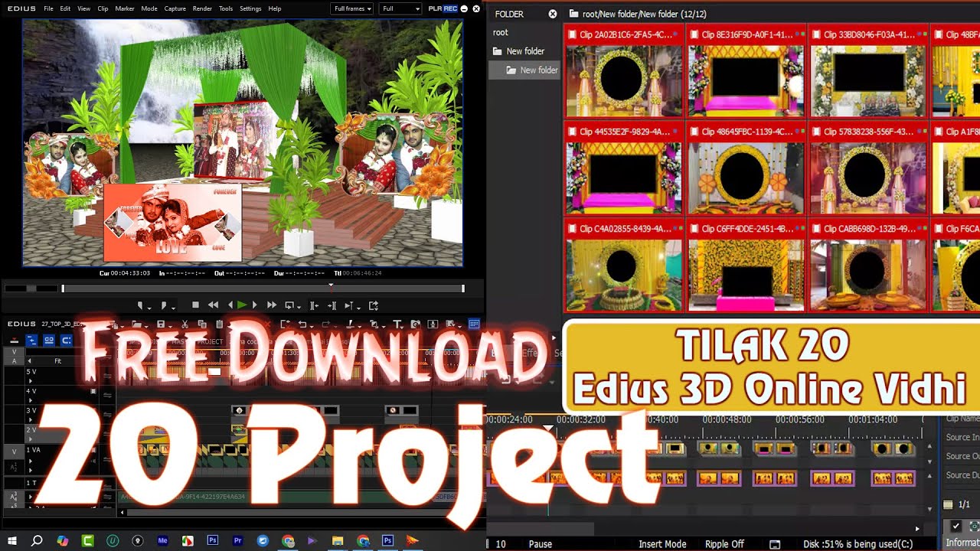
Task: Select the Cut (scissors) icon on timeline toolbar
Action: (186, 322)
